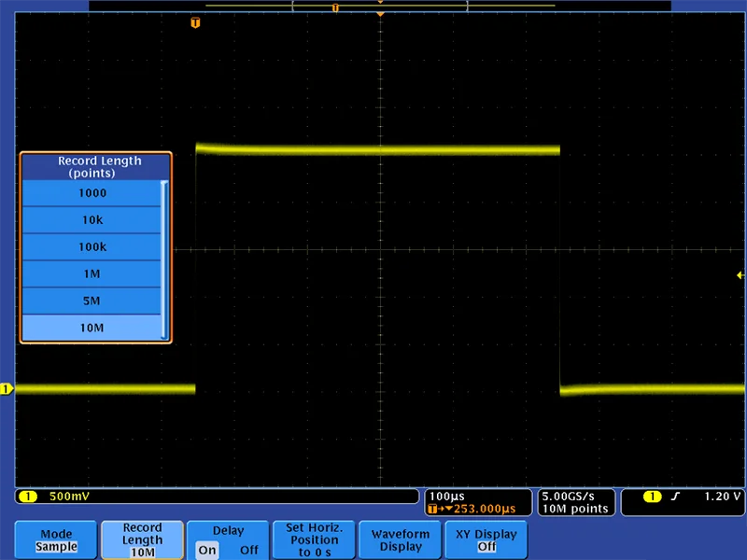The width and height of the screenshot is (747, 560).
Task: Click the channel 1 ground marker on left edge
Action: (x=7, y=388)
